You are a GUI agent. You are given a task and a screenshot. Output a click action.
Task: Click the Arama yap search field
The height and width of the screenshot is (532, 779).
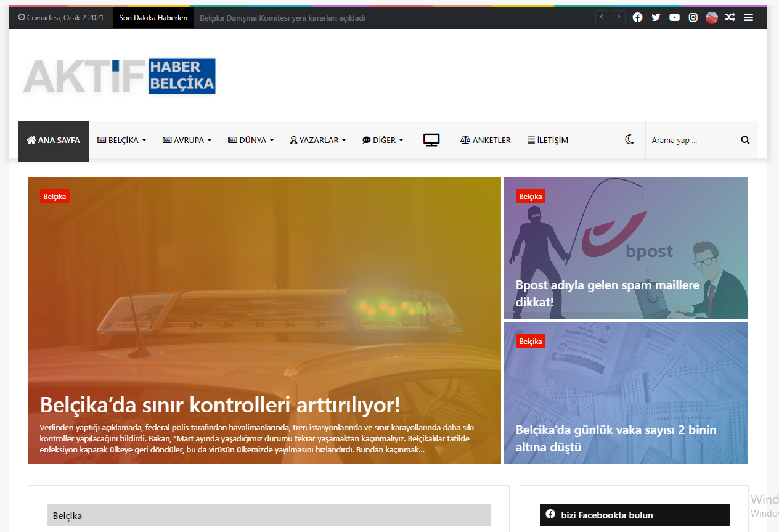(x=690, y=140)
